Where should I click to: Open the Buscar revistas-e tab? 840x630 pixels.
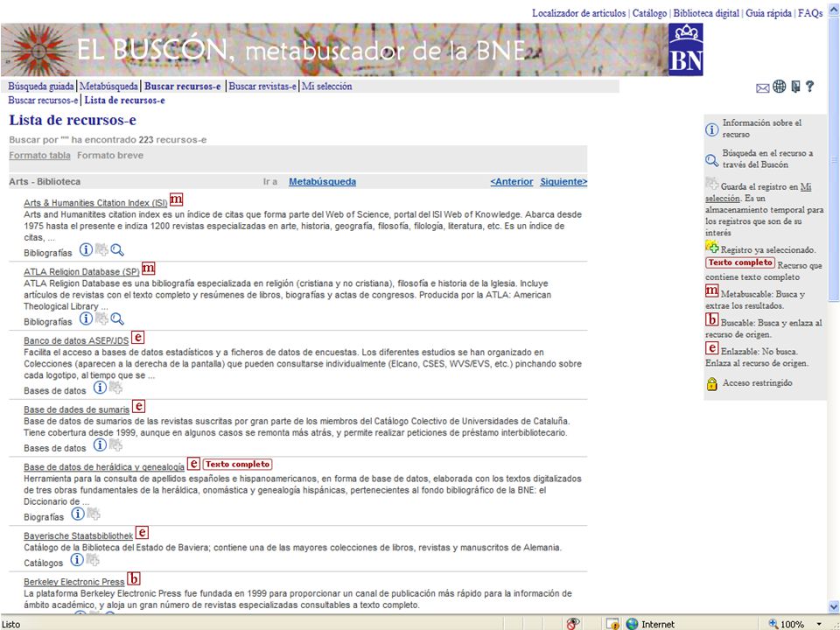[x=262, y=87]
